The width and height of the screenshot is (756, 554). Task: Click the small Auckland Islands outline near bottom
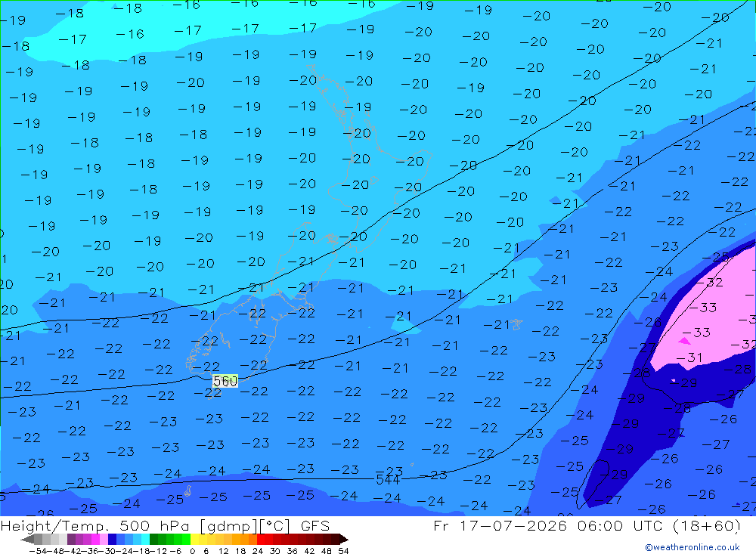click(x=187, y=491)
